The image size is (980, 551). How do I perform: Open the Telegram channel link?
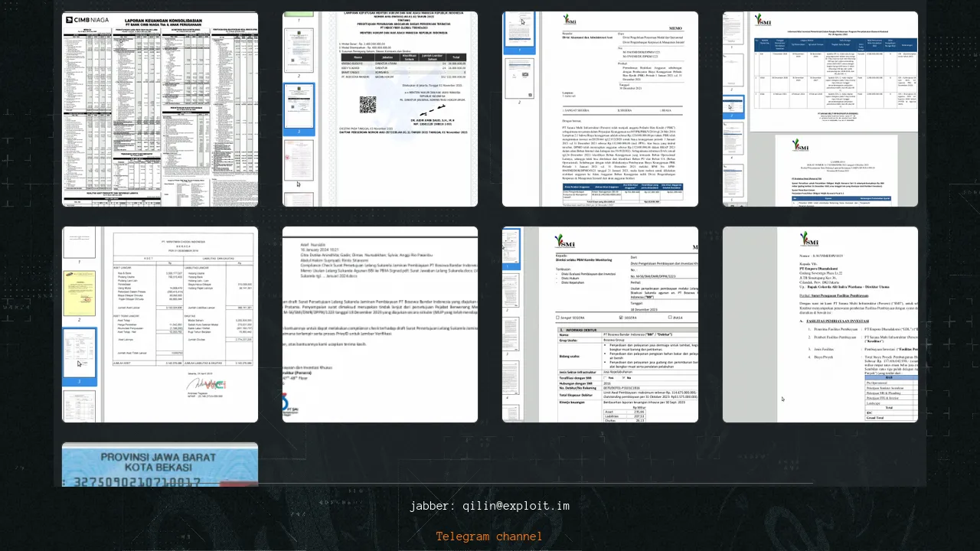click(x=489, y=536)
